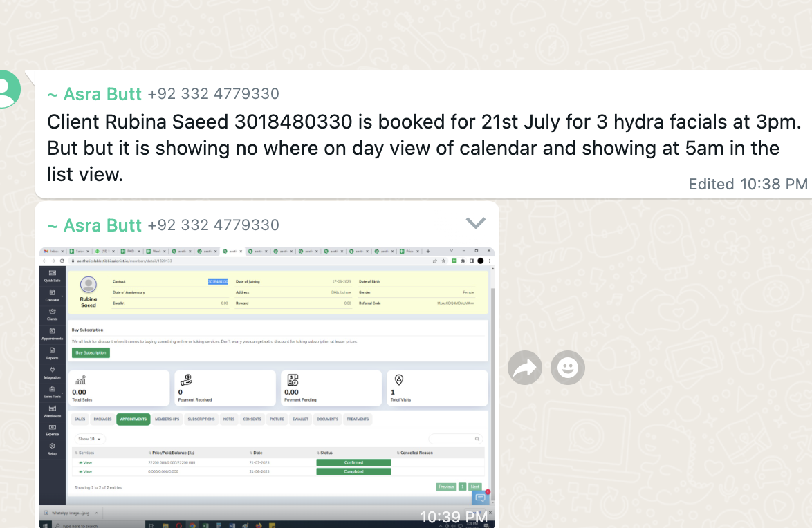
Task: Click the blue chat widget icon
Action: tap(480, 498)
